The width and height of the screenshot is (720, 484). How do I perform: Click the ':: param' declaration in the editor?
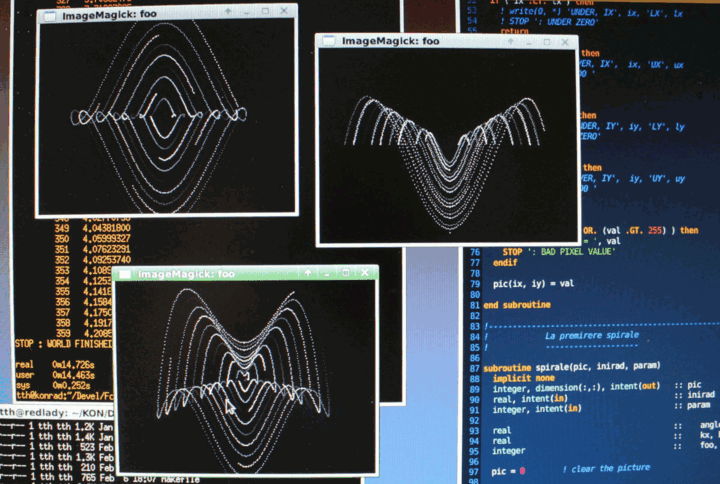(692, 405)
